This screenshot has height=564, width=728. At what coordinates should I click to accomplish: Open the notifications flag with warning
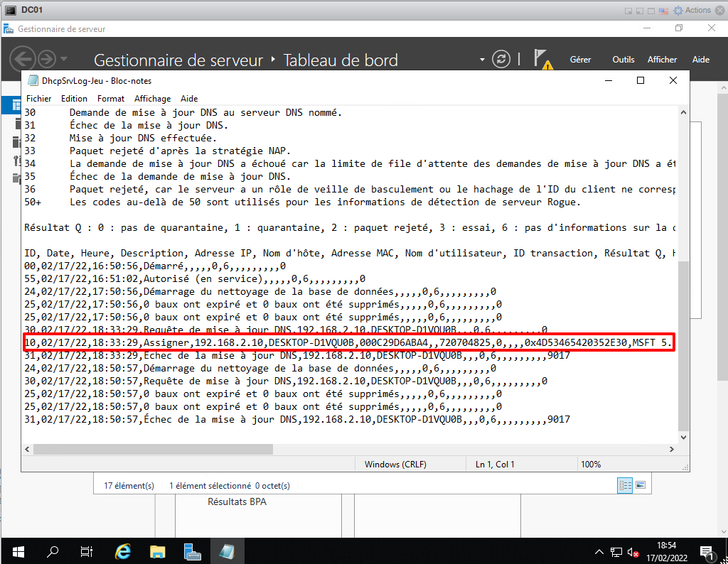[x=542, y=59]
